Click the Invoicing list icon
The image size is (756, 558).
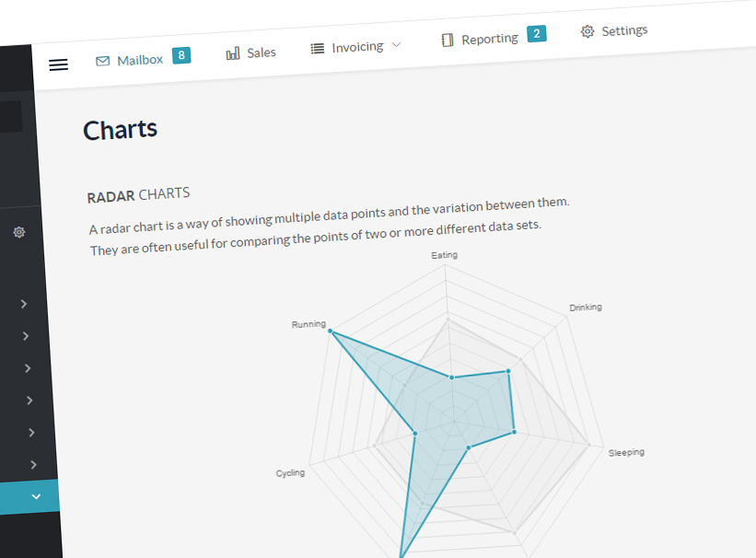(x=318, y=48)
